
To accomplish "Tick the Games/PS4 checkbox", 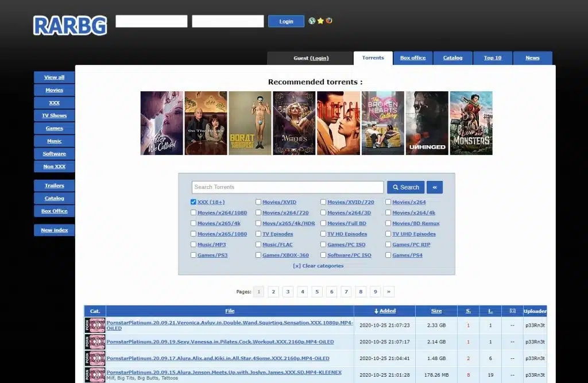I will tap(388, 255).
